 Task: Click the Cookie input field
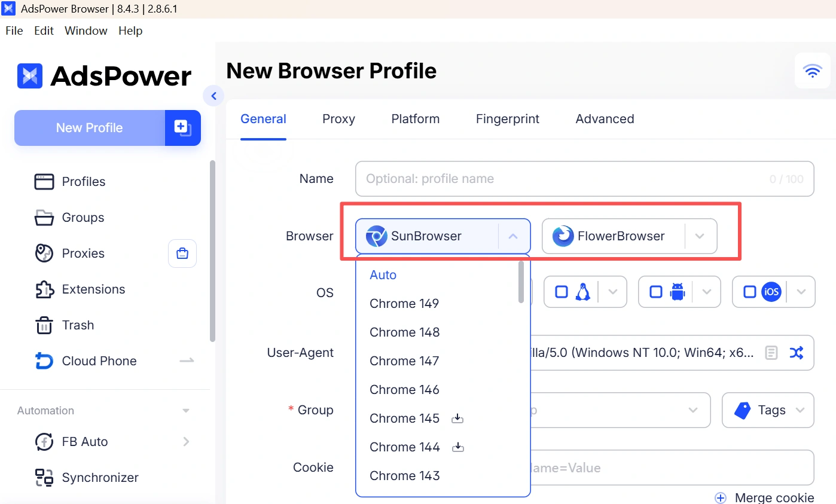672,468
